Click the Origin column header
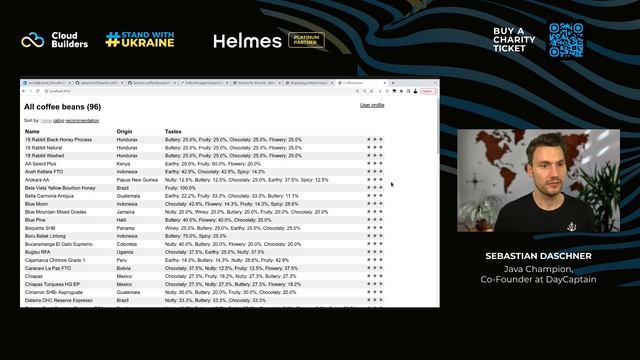Image resolution: width=640 pixels, height=360 pixels. (x=124, y=131)
